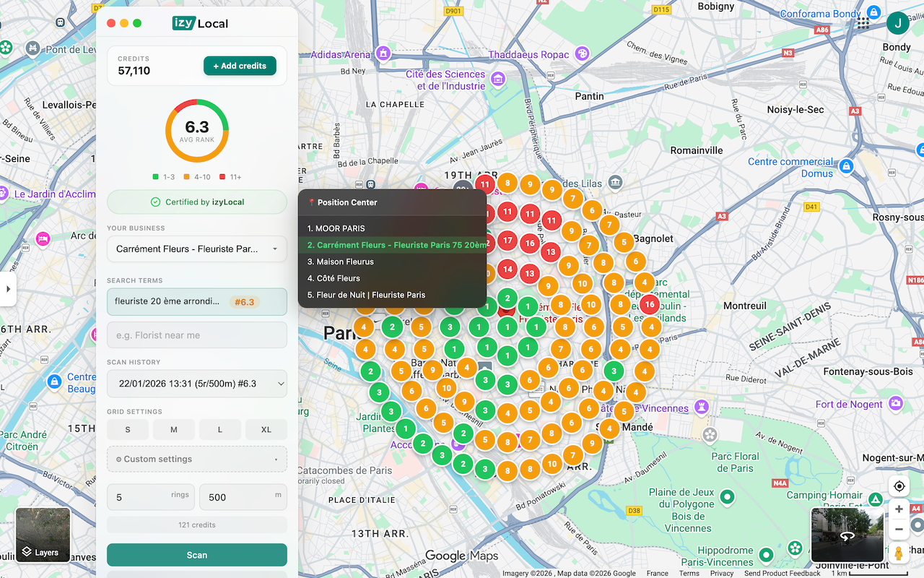The image size is (924, 578).
Task: Center map on my location button
Action: pyautogui.click(x=899, y=486)
